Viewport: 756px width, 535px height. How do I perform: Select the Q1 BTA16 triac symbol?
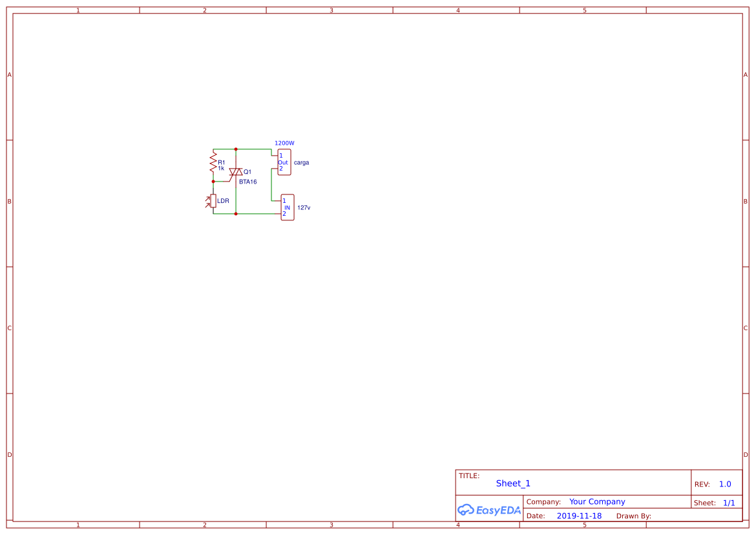pyautogui.click(x=236, y=172)
